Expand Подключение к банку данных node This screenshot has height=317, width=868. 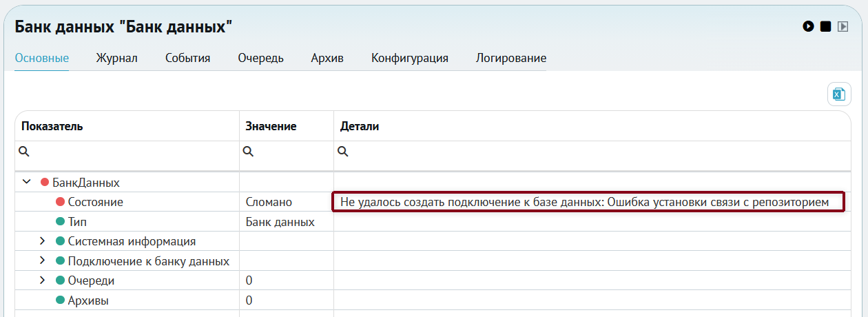[x=42, y=260]
